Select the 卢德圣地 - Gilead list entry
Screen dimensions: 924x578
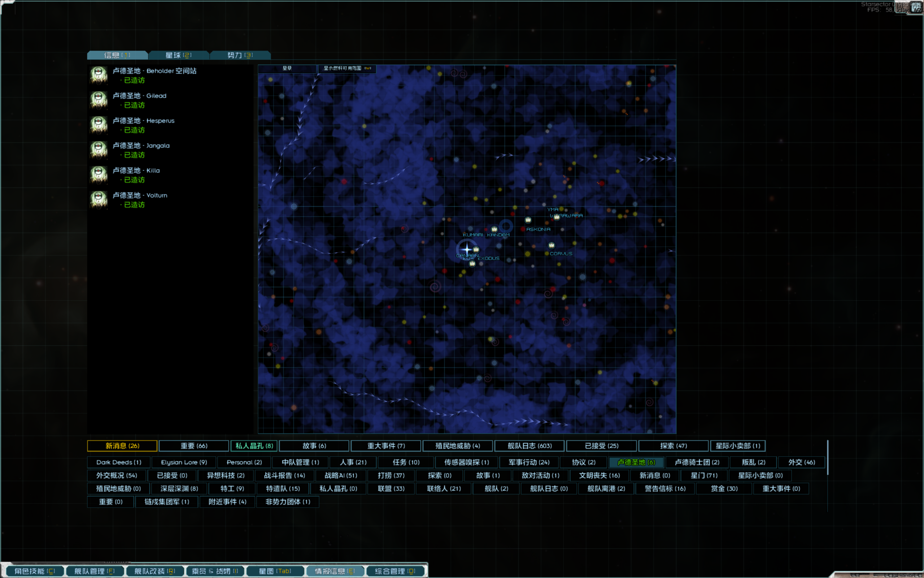click(170, 100)
